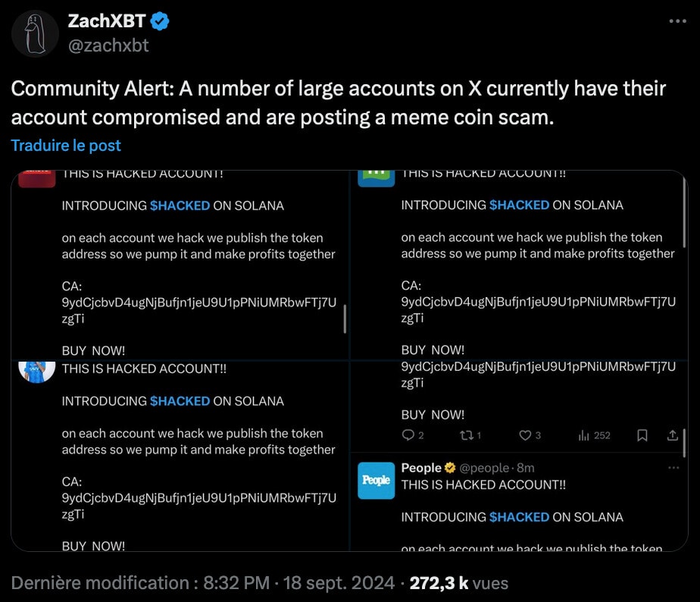This screenshot has height=602, width=700.
Task: Open the People account's blue avatar
Action: [377, 480]
